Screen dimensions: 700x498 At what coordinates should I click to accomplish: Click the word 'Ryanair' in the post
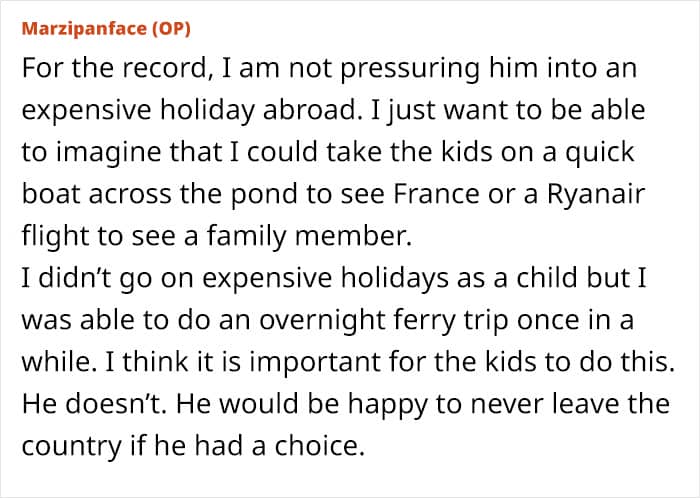(x=596, y=194)
